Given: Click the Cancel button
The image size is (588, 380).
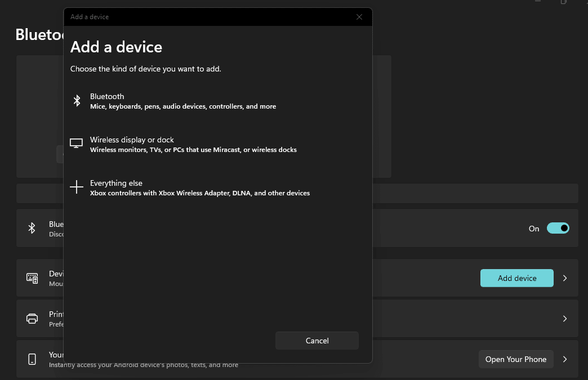Looking at the screenshot, I should pyautogui.click(x=317, y=340).
